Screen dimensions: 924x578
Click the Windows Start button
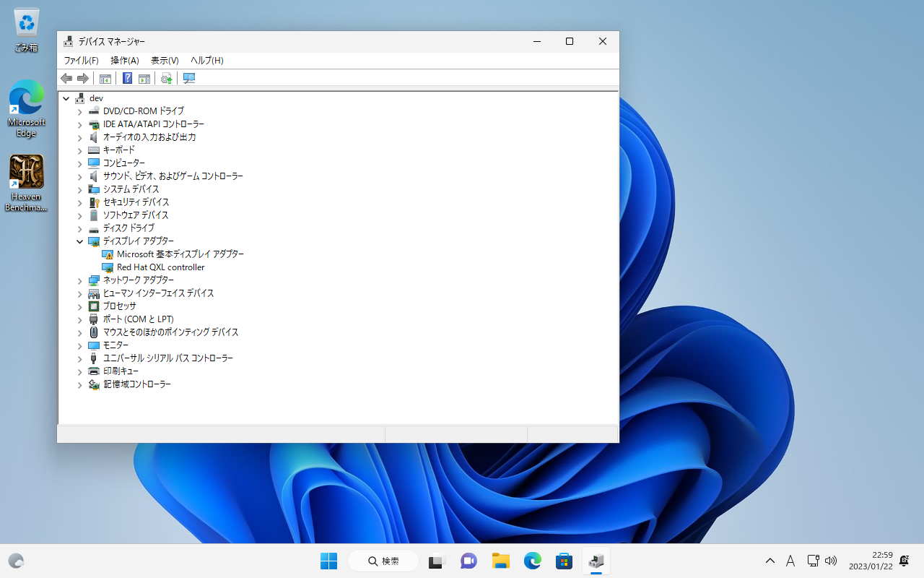pos(328,561)
